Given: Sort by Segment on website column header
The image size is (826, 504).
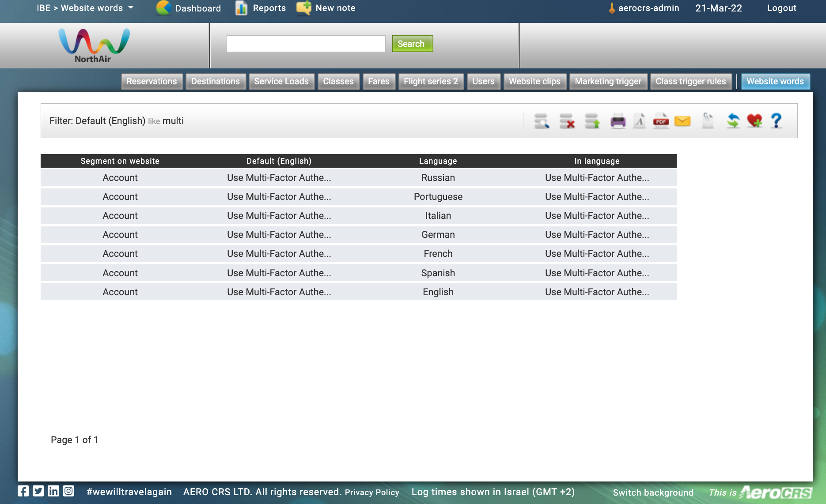Looking at the screenshot, I should (x=120, y=161).
